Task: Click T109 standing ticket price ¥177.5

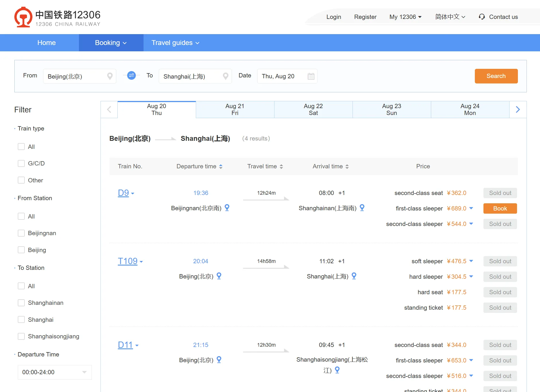Action: 456,308
